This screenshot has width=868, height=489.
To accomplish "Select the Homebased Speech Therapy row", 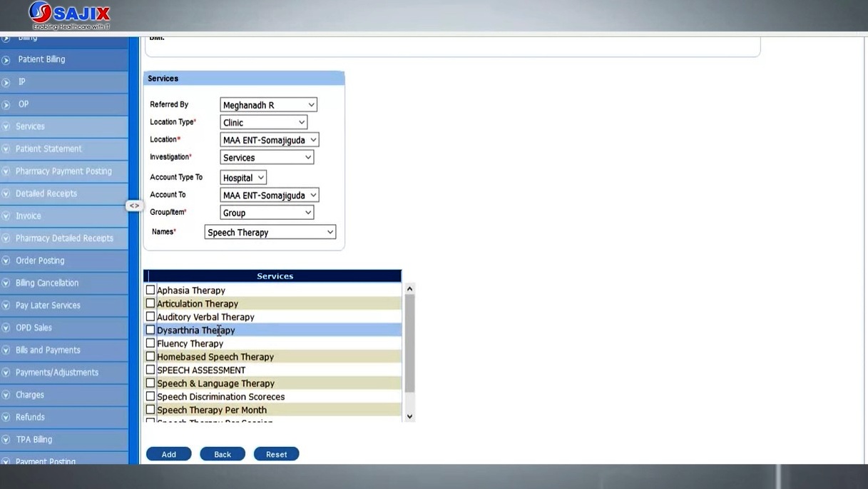I will [x=215, y=357].
